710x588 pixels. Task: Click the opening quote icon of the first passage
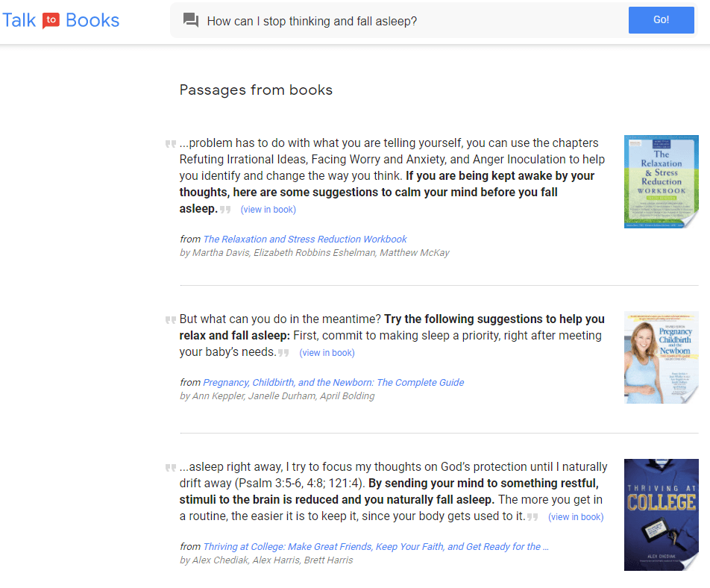click(169, 143)
